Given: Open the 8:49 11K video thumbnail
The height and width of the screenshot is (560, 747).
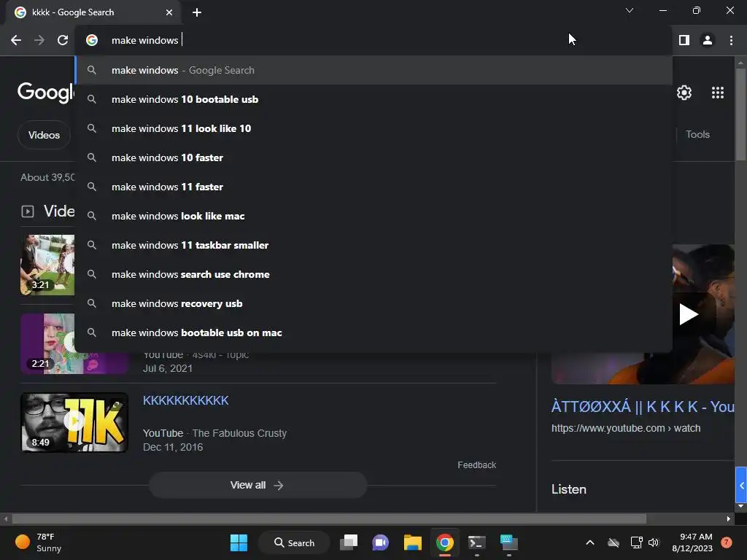Looking at the screenshot, I should pyautogui.click(x=74, y=422).
